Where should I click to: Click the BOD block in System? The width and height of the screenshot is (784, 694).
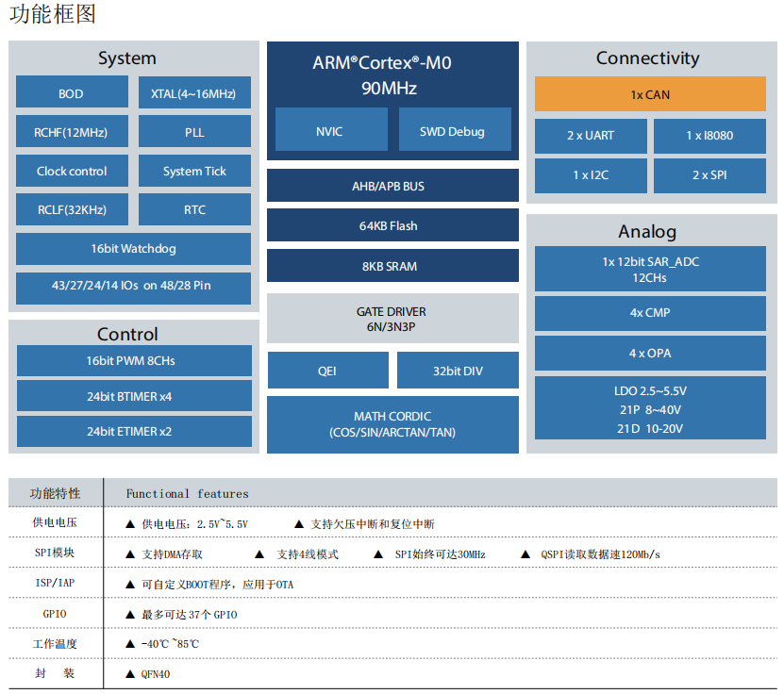[x=72, y=91]
